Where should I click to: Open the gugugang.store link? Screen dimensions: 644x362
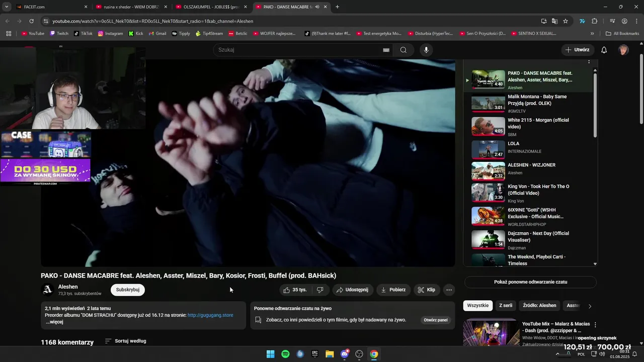point(210,315)
